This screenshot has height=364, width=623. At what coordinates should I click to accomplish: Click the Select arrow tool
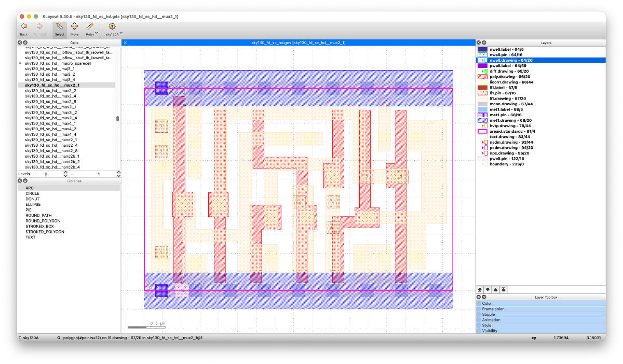tap(59, 26)
